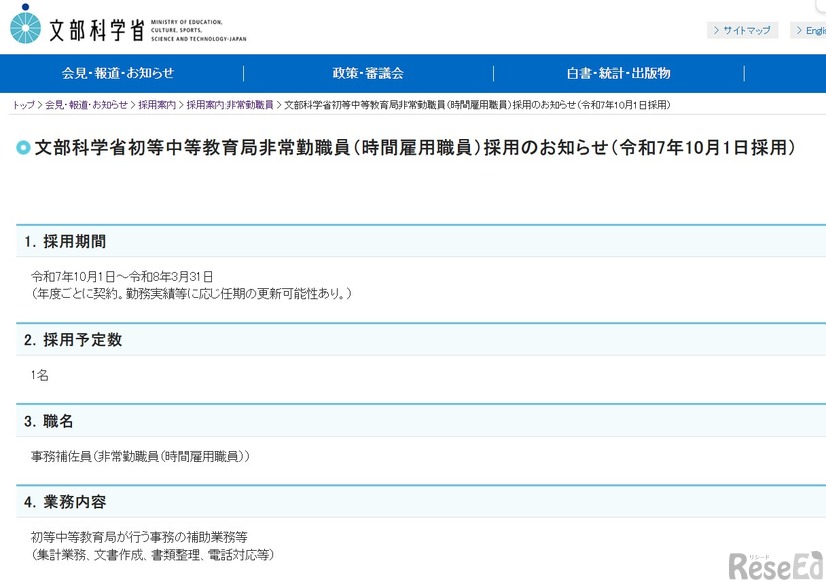Open the 会見・報道・お知らせ menu
This screenshot has height=582, width=826.
tap(117, 73)
